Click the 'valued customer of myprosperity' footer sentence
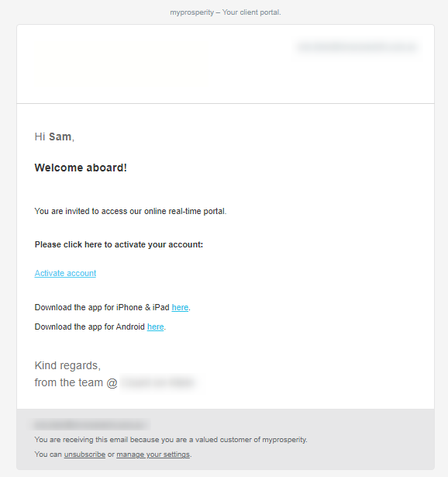 (171, 440)
